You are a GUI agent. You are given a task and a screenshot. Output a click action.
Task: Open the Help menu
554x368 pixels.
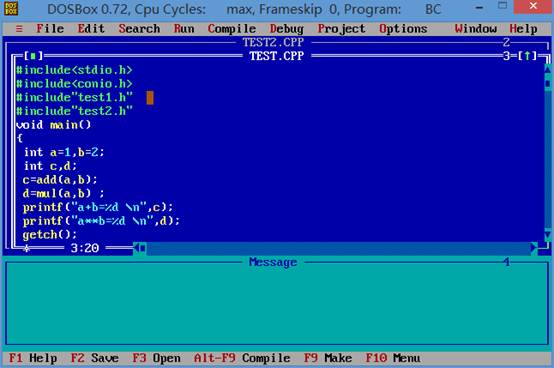click(x=523, y=29)
